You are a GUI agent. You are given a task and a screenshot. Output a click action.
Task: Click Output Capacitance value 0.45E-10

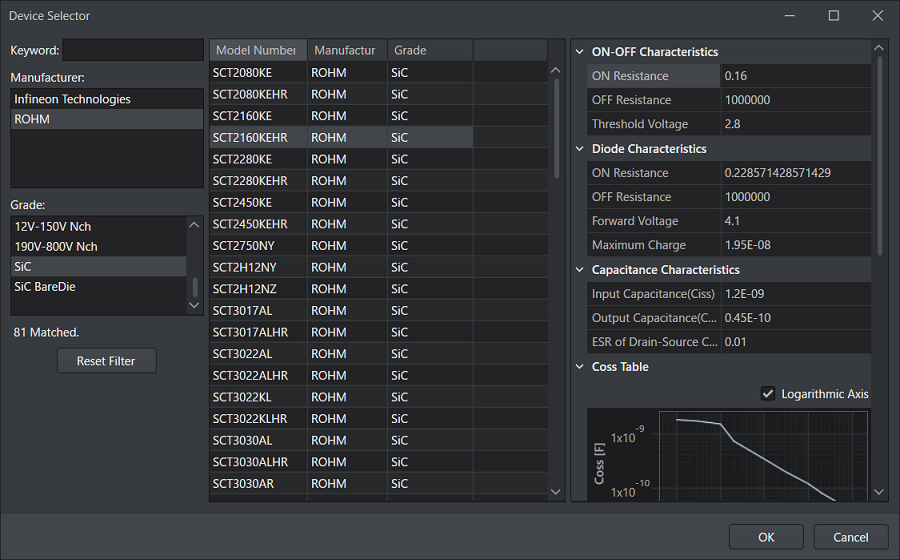[796, 318]
